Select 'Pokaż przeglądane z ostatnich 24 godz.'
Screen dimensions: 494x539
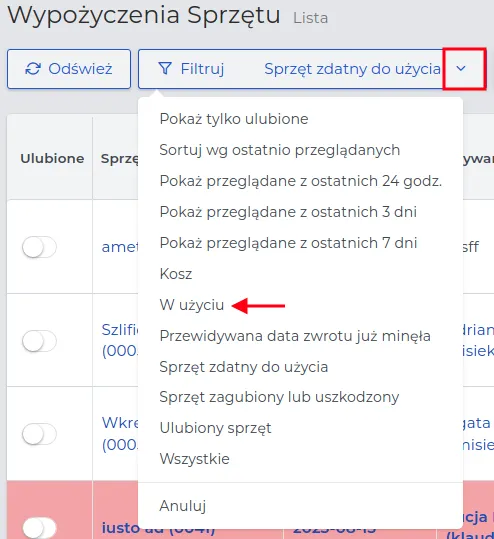point(300,181)
